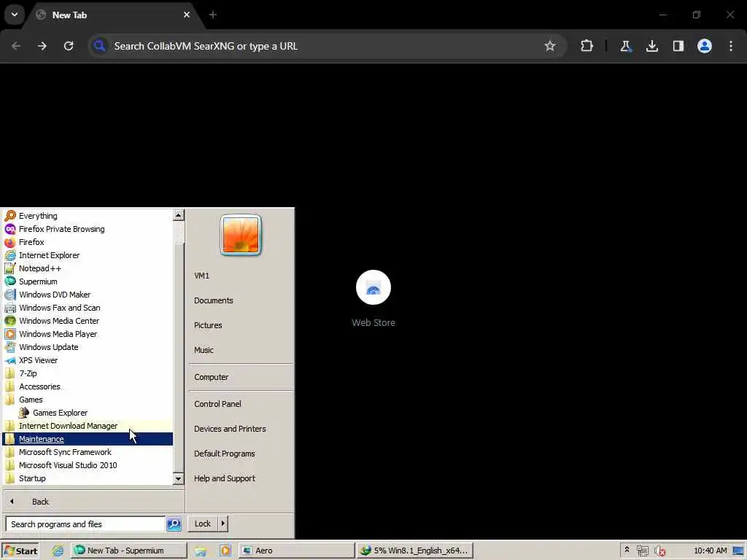
Task: Open Games Explorer
Action: click(88, 413)
